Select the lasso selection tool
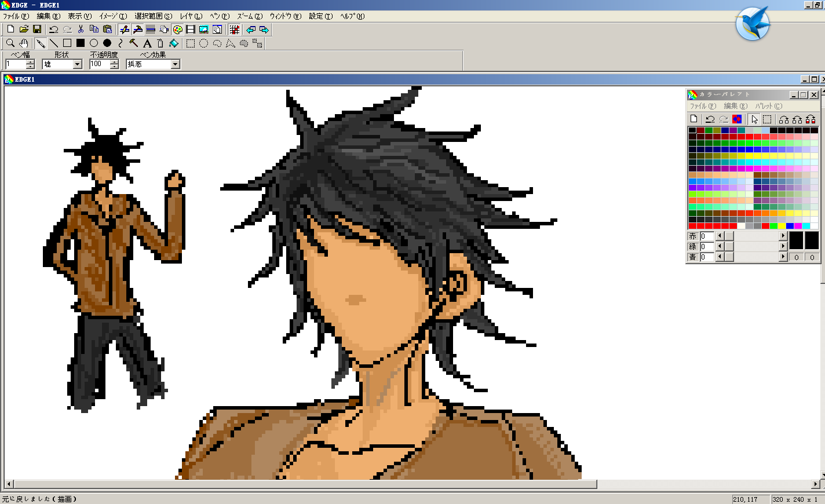This screenshot has width=825, height=504. pos(217,43)
